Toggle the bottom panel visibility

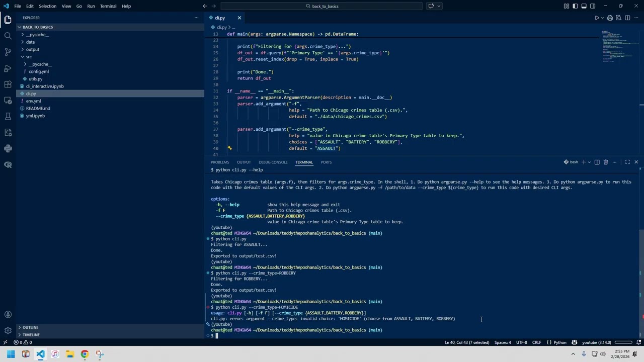click(584, 6)
